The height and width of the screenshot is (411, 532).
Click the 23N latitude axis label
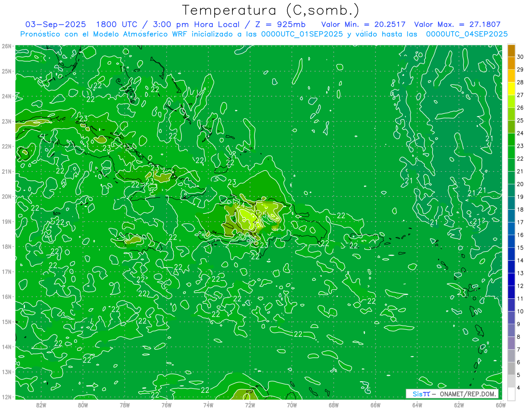(x=6, y=121)
